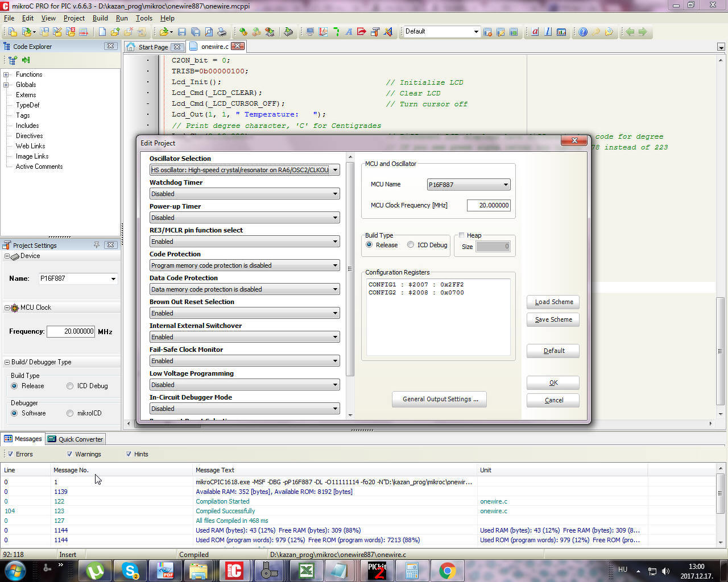The image size is (728, 582).
Task: Confirm the dialog with OK
Action: pos(553,383)
